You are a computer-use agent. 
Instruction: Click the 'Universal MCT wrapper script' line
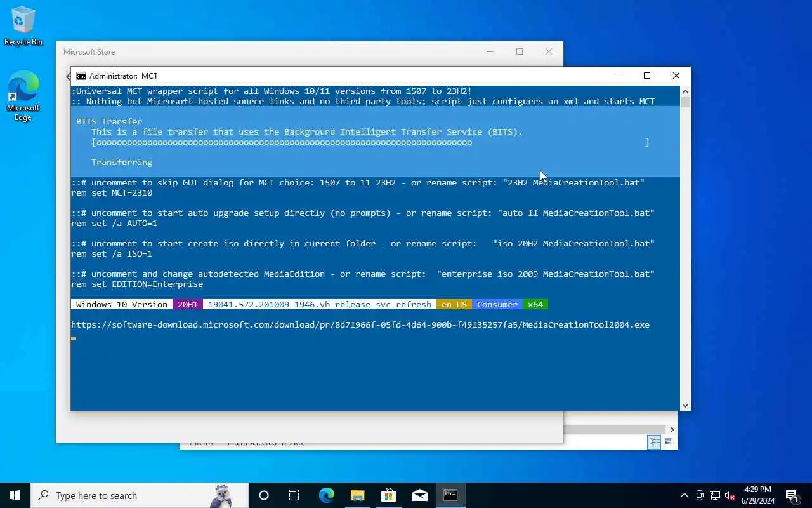click(x=272, y=91)
